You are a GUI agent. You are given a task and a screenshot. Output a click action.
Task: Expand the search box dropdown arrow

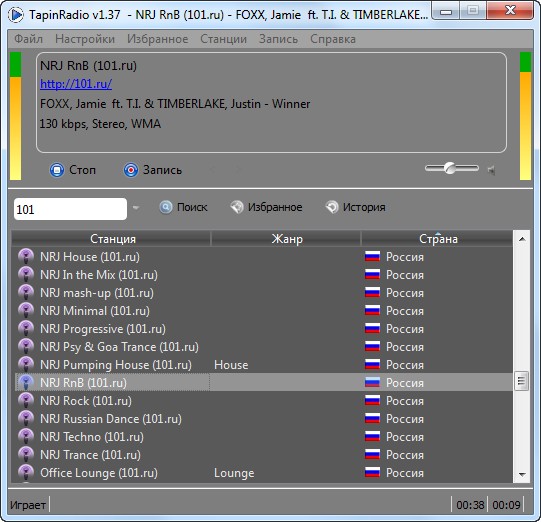pyautogui.click(x=136, y=208)
